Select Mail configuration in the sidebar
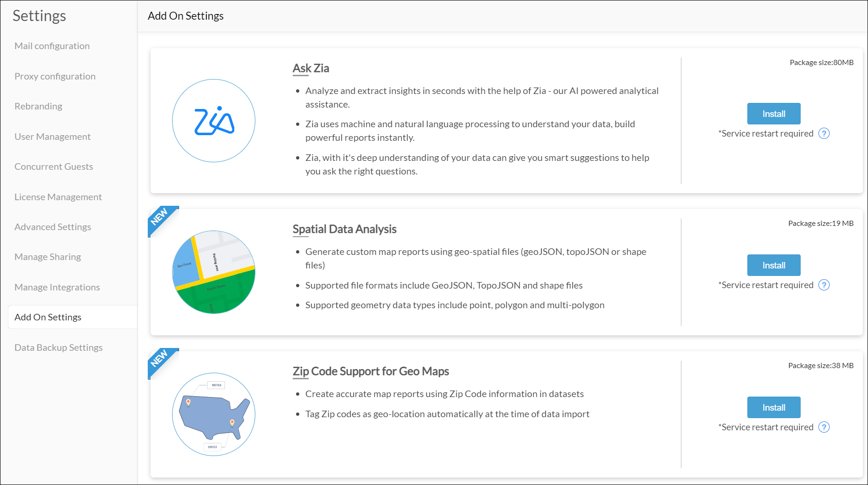This screenshot has height=485, width=868. 52,45
